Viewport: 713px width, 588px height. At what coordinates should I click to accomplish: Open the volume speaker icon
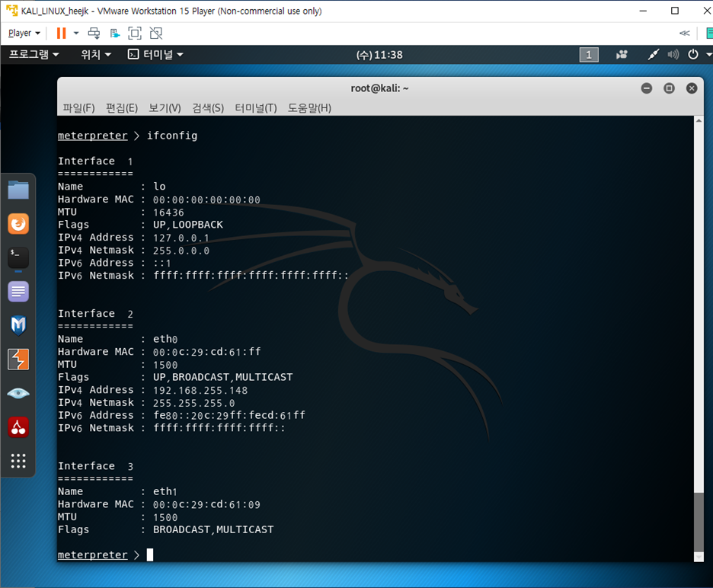pos(673,55)
